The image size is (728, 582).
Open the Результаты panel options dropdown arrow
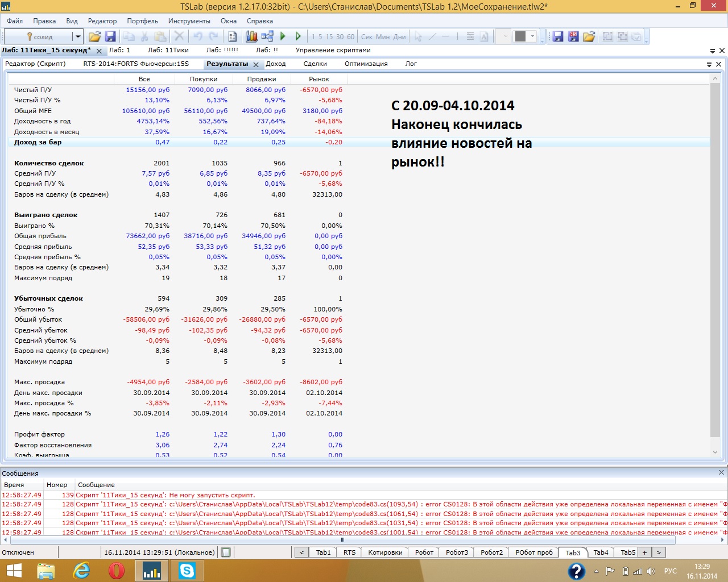tap(709, 64)
